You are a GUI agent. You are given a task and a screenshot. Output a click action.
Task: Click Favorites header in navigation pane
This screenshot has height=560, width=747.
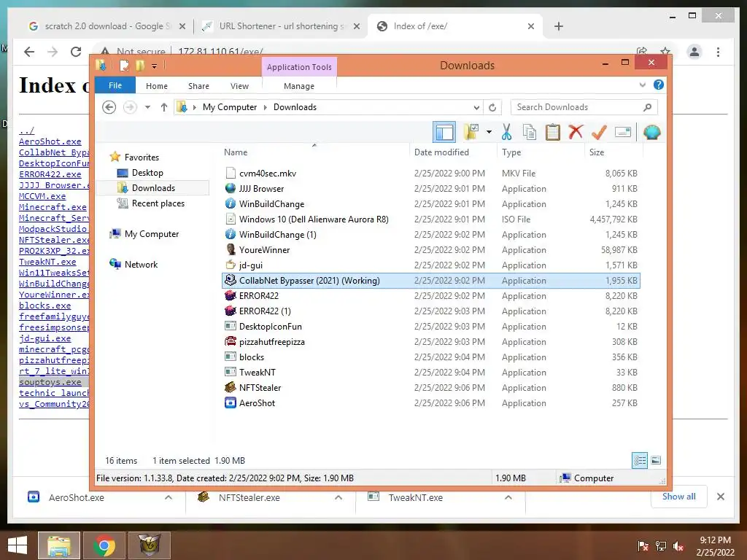pos(142,157)
